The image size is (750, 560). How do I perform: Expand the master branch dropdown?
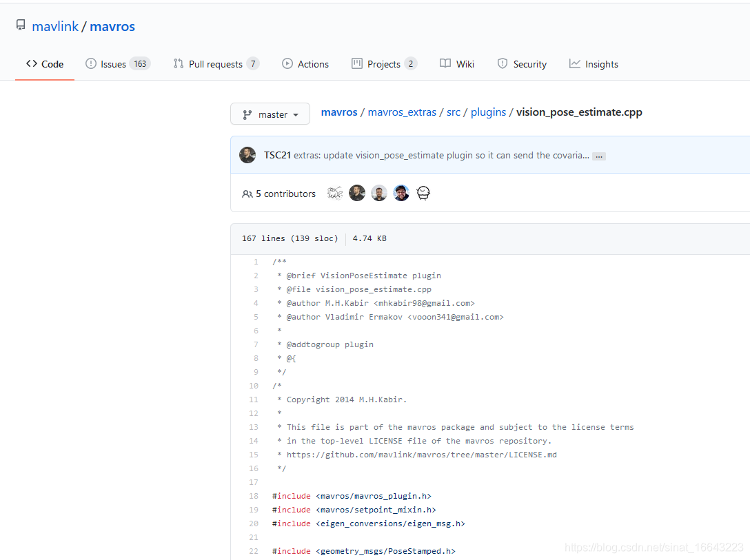[x=270, y=114]
